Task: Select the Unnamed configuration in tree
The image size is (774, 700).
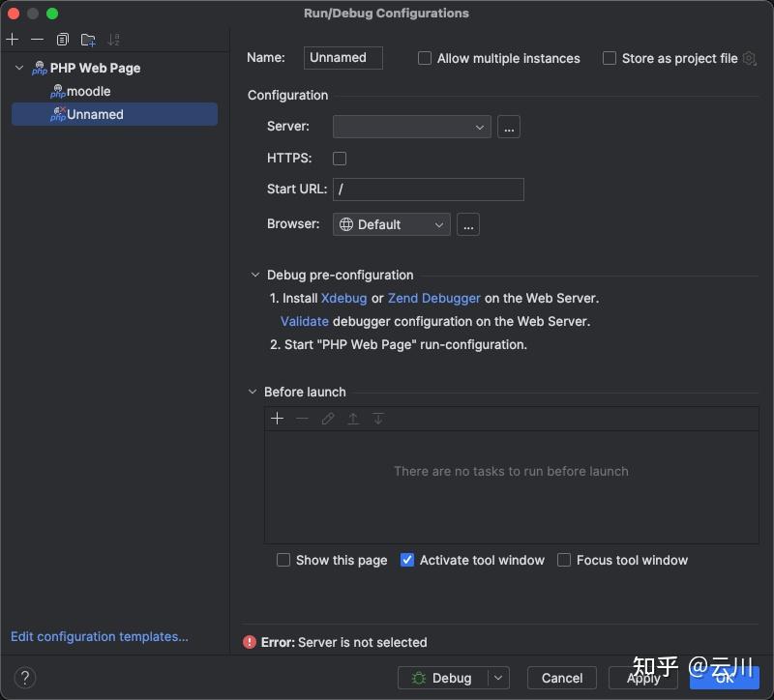Action: (95, 114)
